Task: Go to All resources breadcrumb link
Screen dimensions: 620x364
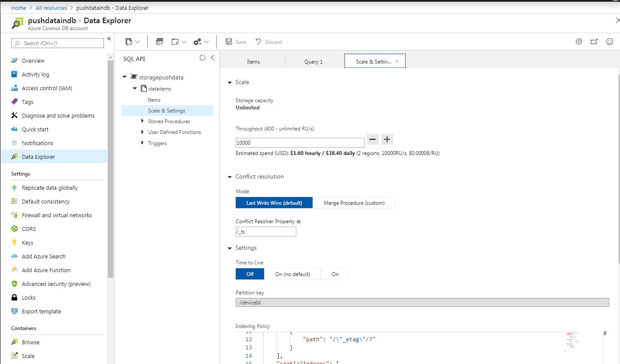Action: (x=51, y=8)
